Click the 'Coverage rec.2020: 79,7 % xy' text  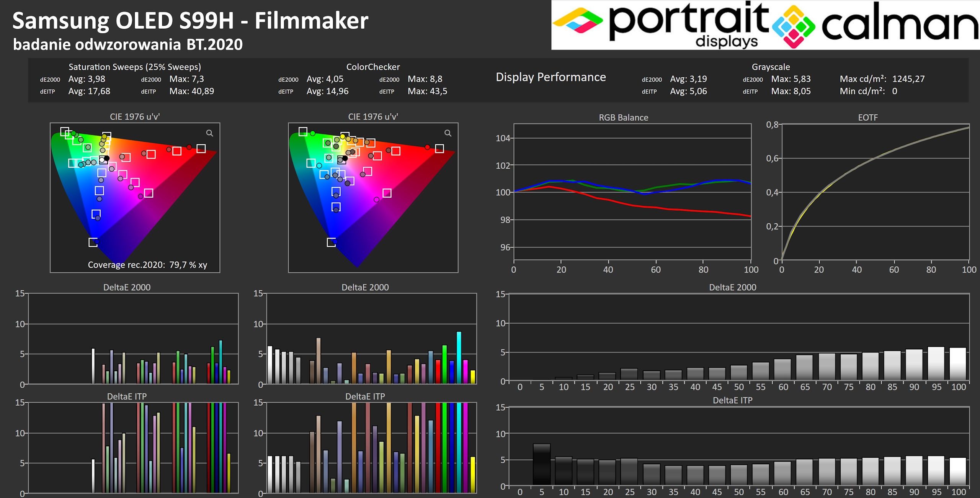(147, 265)
